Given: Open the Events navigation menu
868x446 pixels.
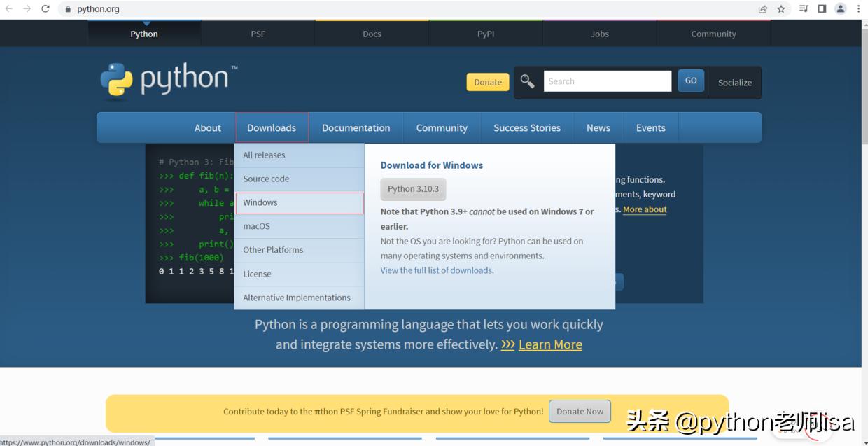Looking at the screenshot, I should (651, 127).
